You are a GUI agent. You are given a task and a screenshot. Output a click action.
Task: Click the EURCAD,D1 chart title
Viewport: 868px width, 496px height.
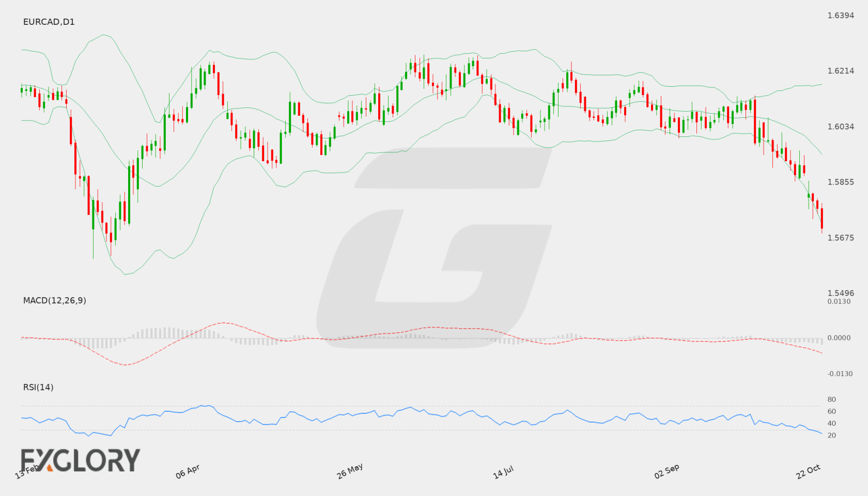[x=49, y=22]
